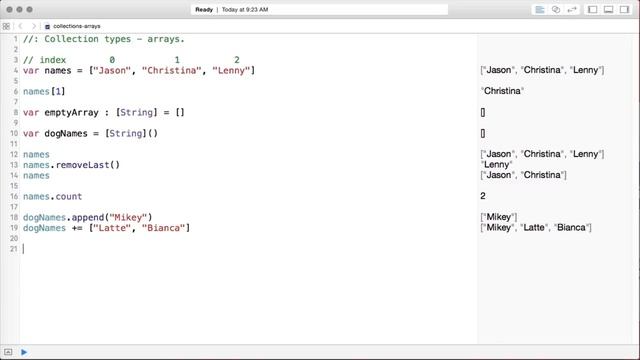Toggle the Navigator panel
The height and width of the screenshot is (360, 640).
(592, 9)
